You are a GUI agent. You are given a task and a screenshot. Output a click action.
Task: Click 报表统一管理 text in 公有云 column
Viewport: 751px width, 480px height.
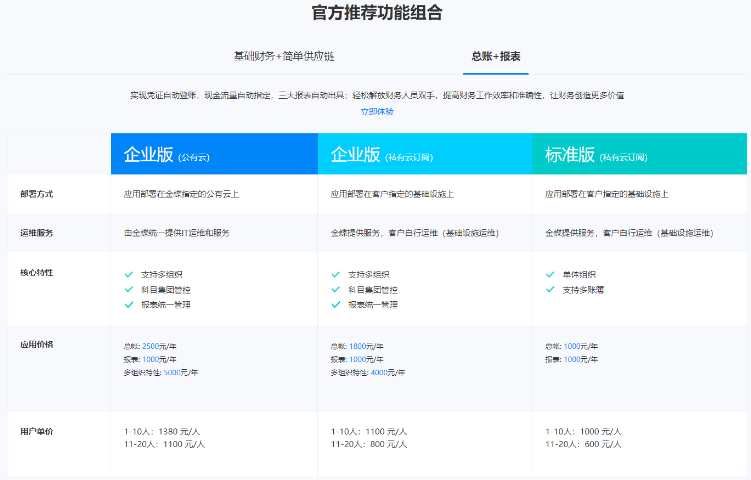166,305
